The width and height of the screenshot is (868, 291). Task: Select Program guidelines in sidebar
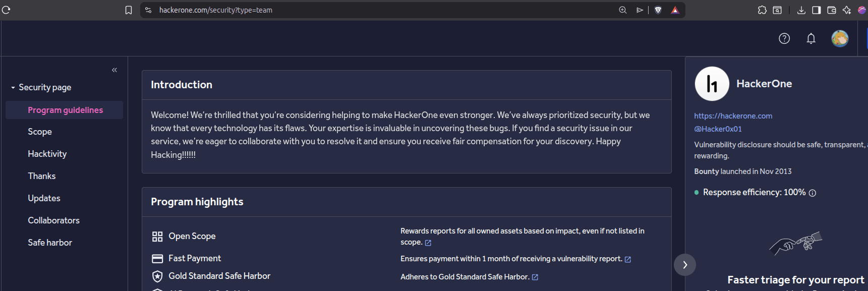coord(65,110)
